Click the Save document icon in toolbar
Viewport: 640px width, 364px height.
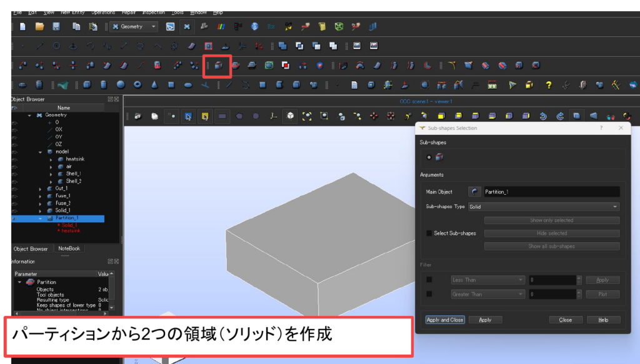tap(56, 27)
